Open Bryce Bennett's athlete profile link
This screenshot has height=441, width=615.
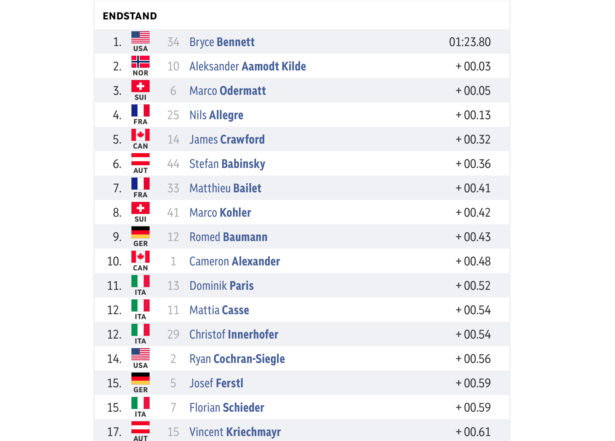222,42
